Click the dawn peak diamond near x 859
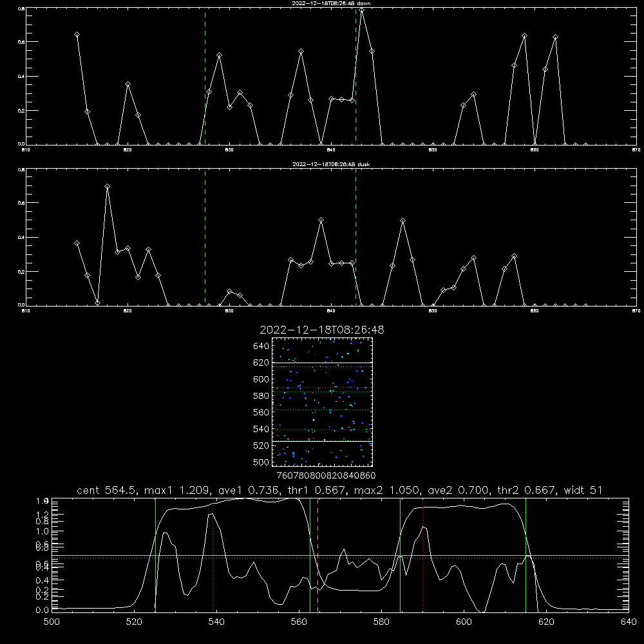Screen dimensions: 644x644 pos(524,36)
